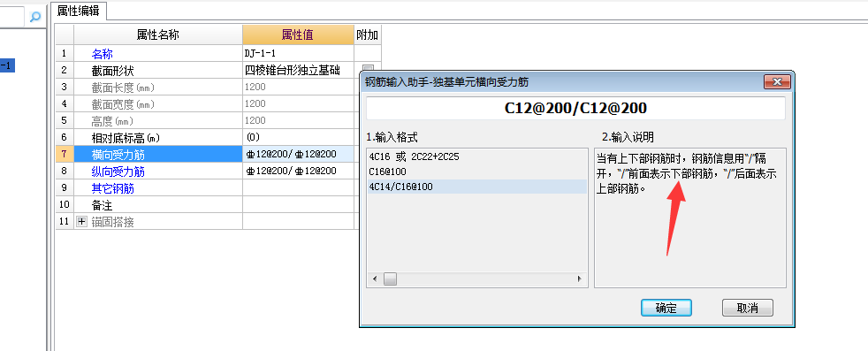
Task: Click the 四棱锥台形独立基础 value cell
Action: point(299,71)
